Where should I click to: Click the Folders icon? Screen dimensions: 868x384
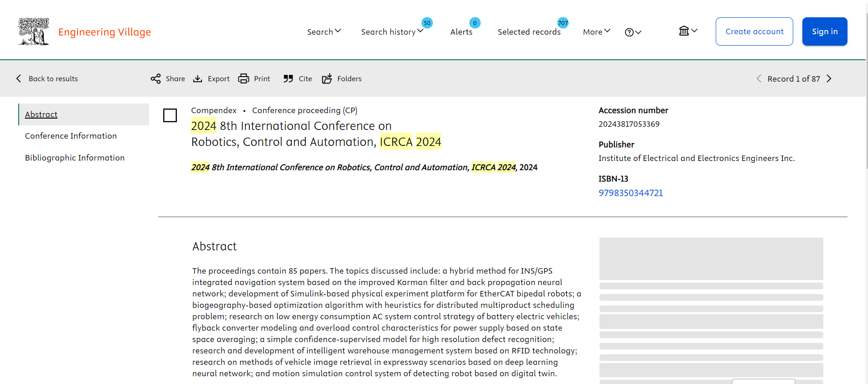tap(327, 78)
